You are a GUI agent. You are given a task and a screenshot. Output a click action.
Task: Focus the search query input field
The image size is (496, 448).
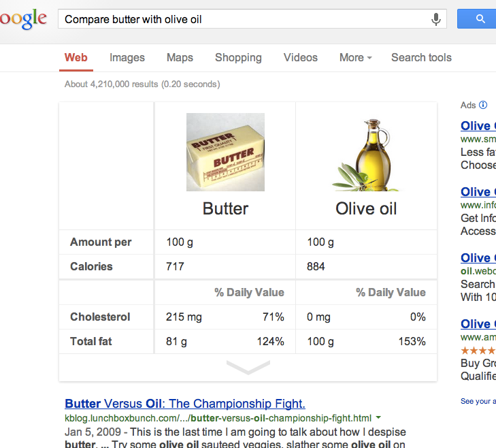244,19
